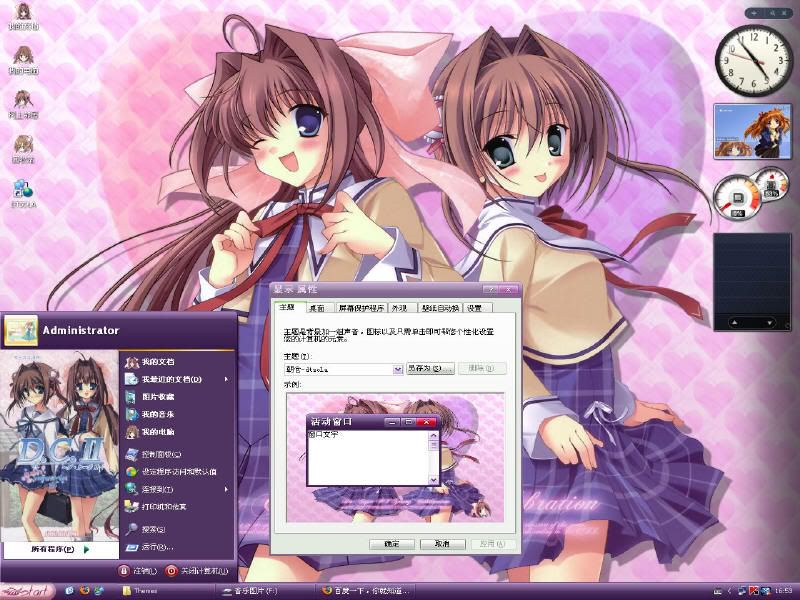Click the 确定 button
Screen dimensions: 800x600
coord(392,544)
